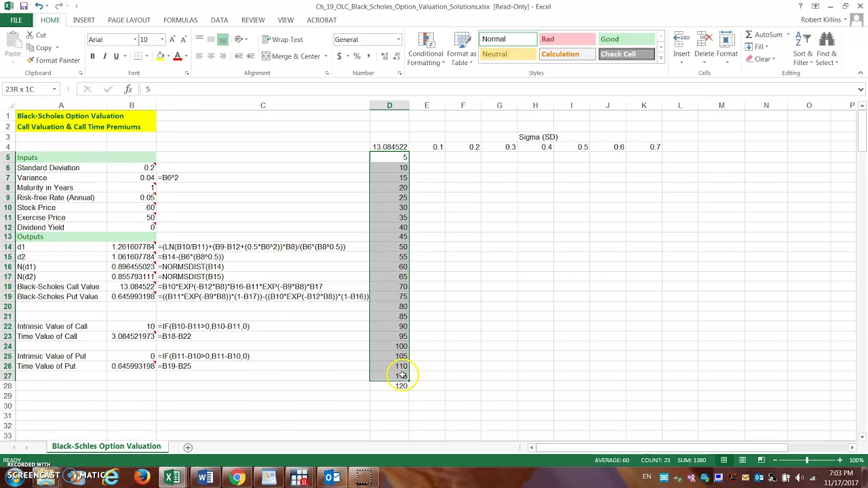Click Decrease Indent icon
This screenshot has width=868, height=488.
[239, 56]
